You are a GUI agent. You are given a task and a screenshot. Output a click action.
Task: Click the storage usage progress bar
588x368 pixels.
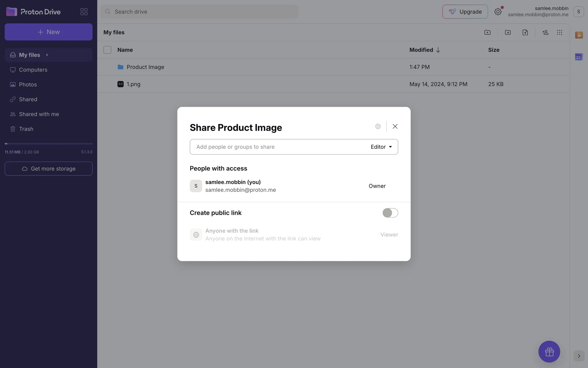tap(48, 144)
